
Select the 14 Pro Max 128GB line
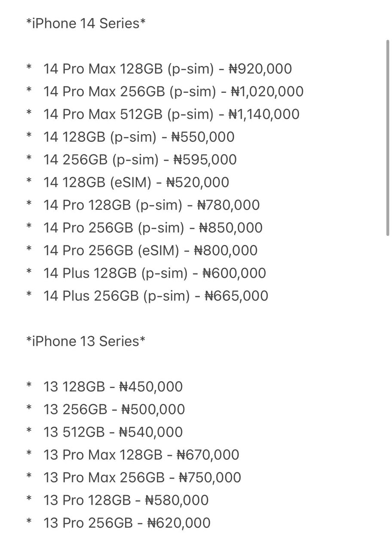click(168, 69)
